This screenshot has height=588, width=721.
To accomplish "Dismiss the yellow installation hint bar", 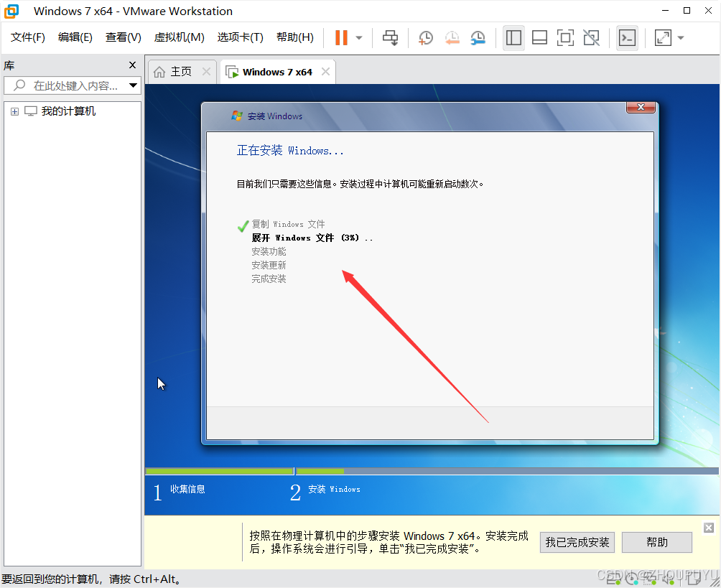I will click(709, 528).
